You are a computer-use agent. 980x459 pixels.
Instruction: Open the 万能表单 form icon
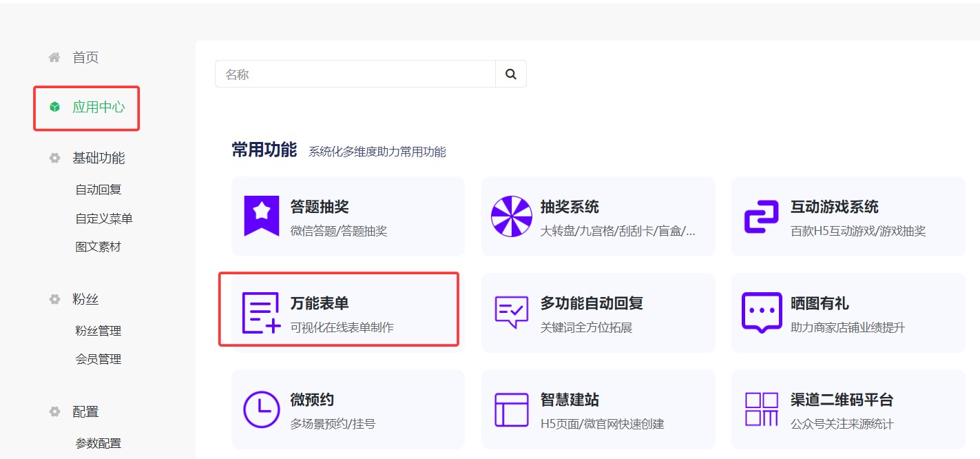260,312
